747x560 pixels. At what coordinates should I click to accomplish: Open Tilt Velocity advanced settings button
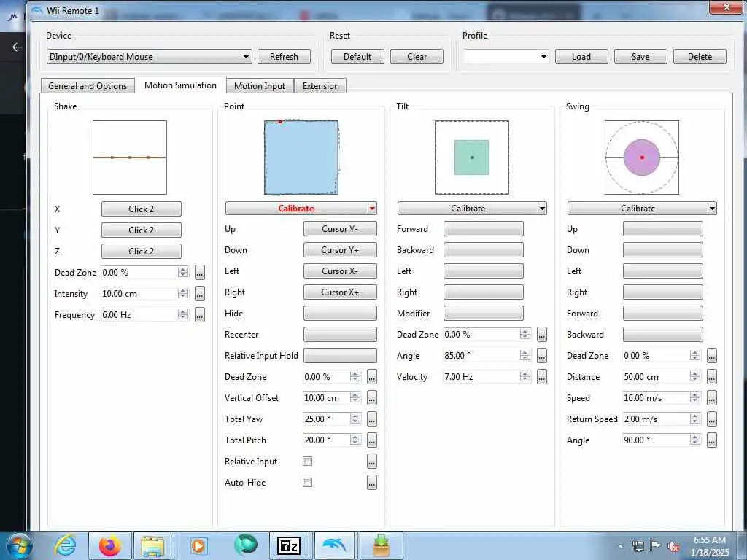click(x=542, y=377)
